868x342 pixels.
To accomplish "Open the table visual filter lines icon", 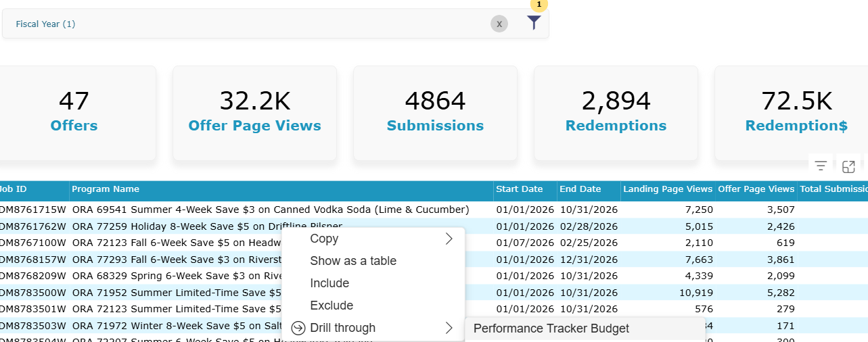I will coord(821,166).
